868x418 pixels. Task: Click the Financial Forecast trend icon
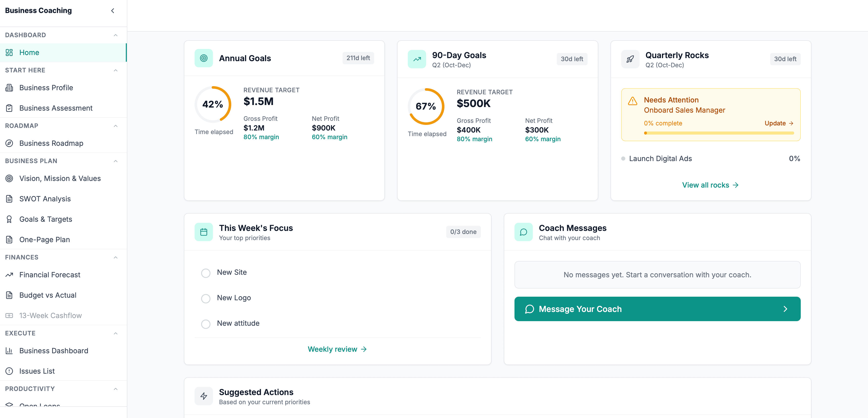coord(9,275)
